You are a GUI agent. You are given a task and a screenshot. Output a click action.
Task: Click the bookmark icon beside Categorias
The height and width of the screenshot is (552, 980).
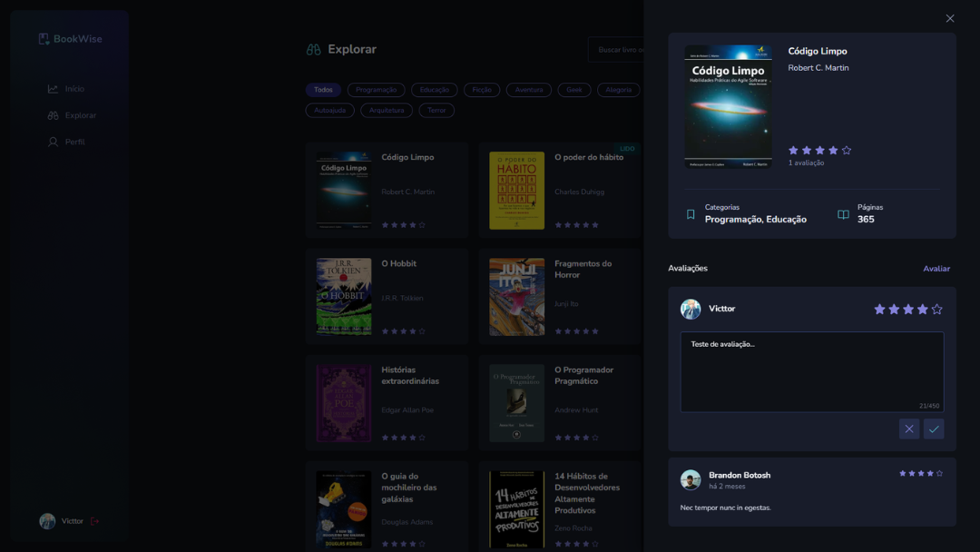[691, 214]
